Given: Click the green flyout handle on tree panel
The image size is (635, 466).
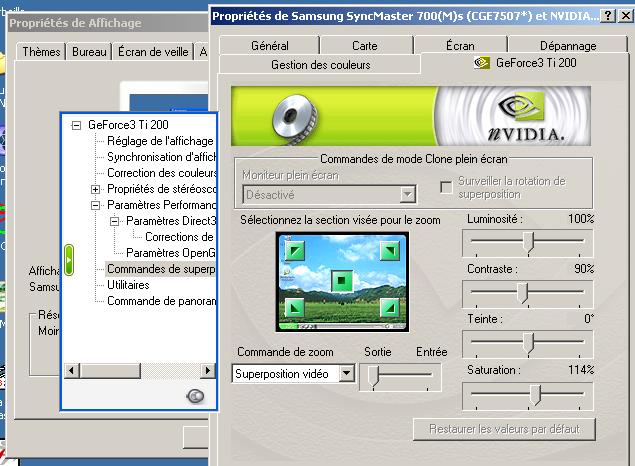Looking at the screenshot, I should coord(69,260).
